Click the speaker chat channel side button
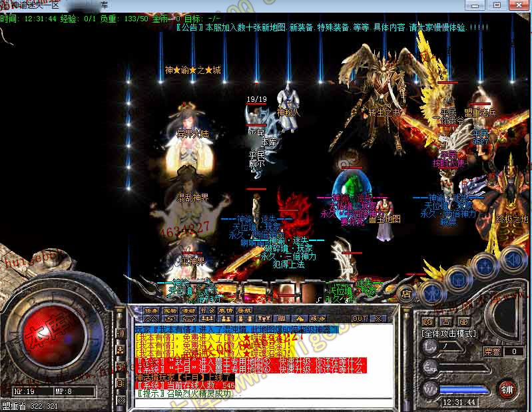 click(x=121, y=333)
